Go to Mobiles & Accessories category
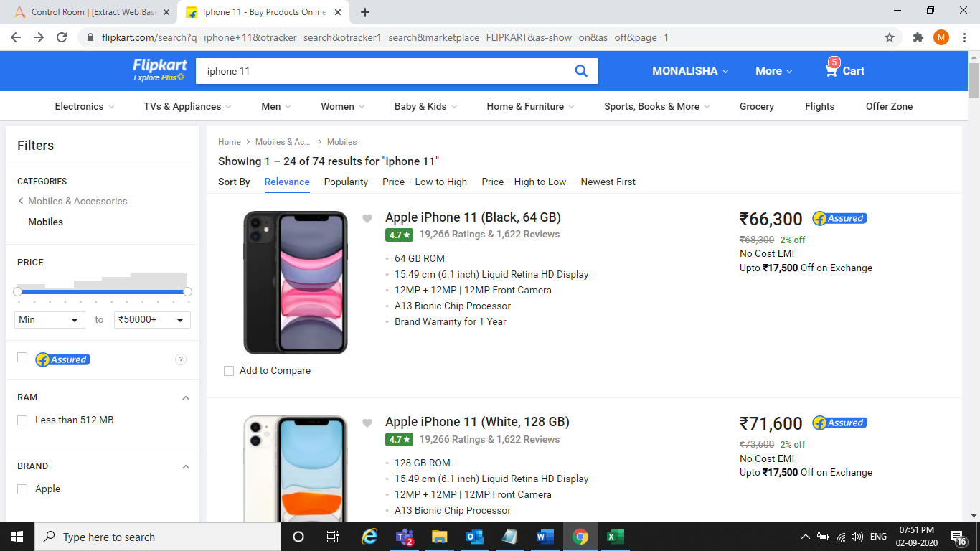Screen dimensions: 980x551 click(x=77, y=201)
